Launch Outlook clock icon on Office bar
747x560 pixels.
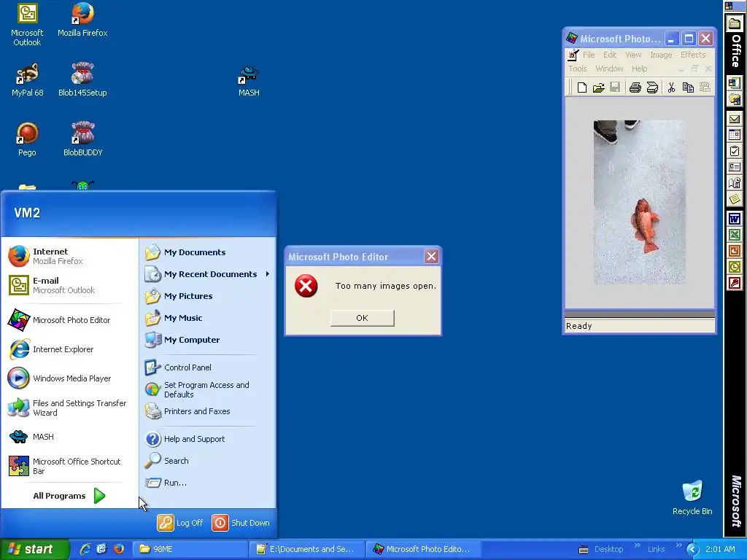click(x=734, y=267)
